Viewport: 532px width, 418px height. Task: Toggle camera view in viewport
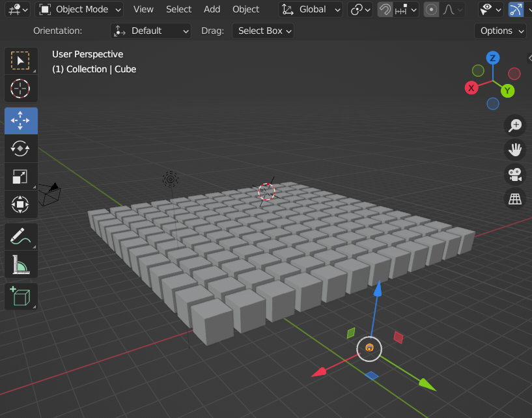(515, 174)
